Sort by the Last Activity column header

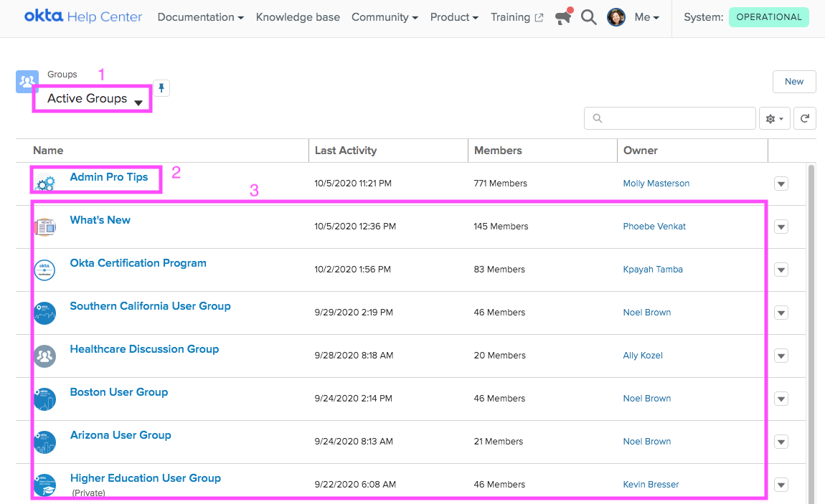pyautogui.click(x=346, y=151)
